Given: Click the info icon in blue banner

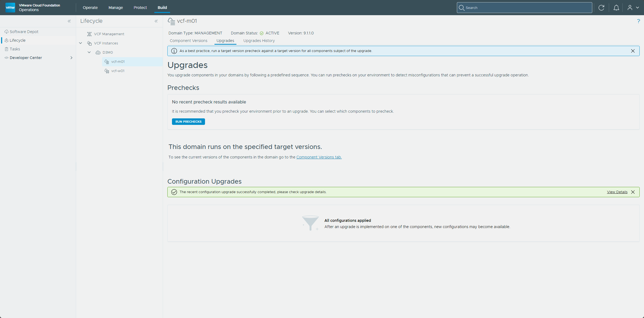Looking at the screenshot, I should (x=174, y=51).
